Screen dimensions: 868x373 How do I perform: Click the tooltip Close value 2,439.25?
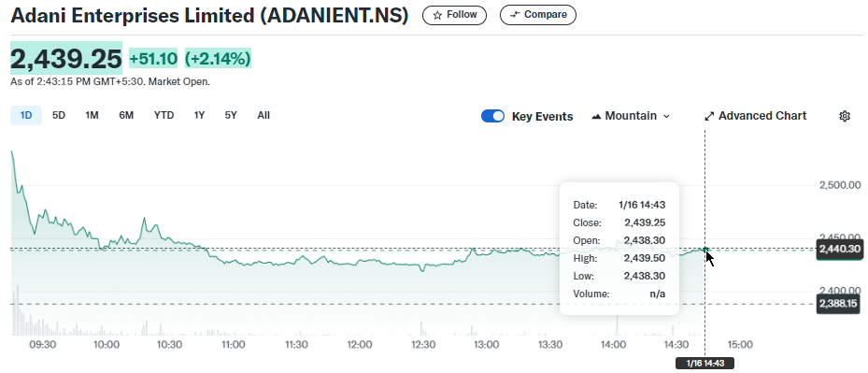pos(645,222)
